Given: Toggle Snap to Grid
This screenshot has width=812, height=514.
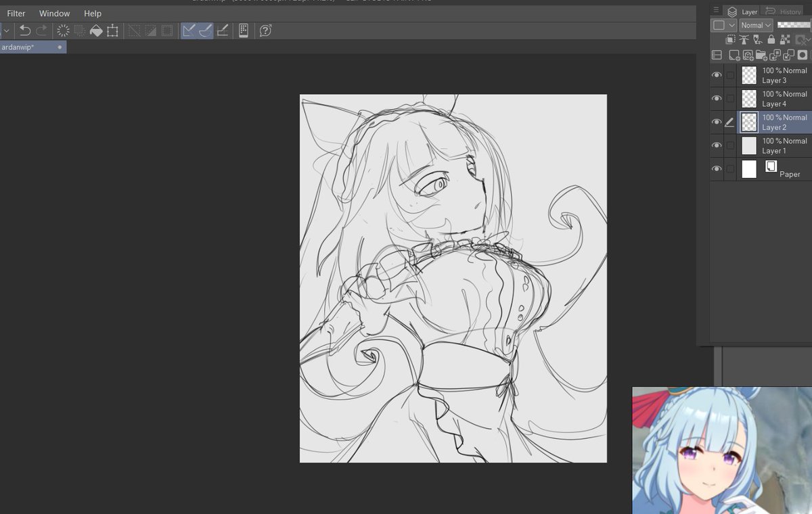Looking at the screenshot, I should (222, 30).
